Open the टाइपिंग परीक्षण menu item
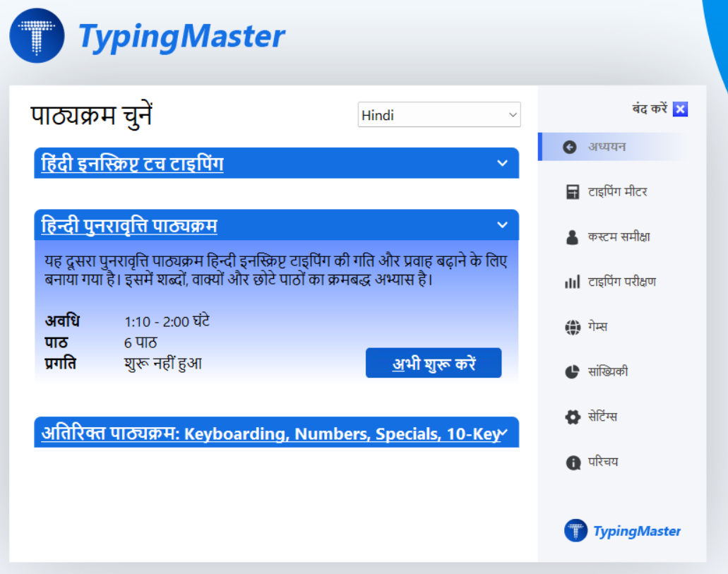Image resolution: width=728 pixels, height=574 pixels. (621, 282)
